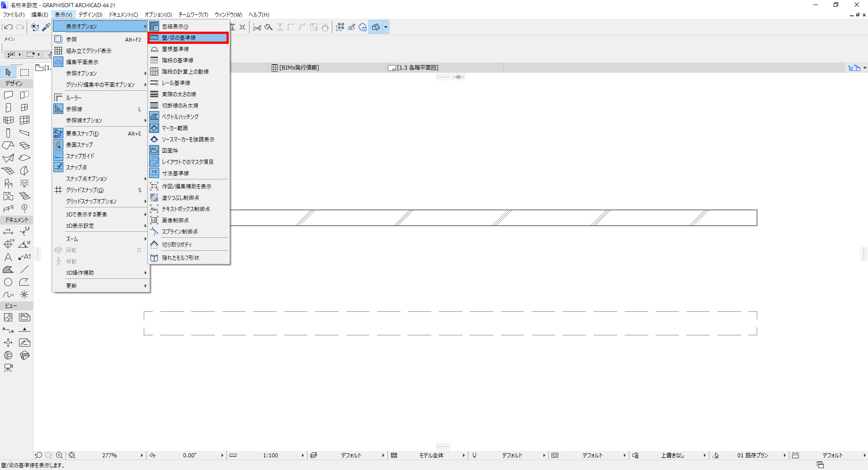Select the Marquee tool in the toolbox
868x470 pixels.
pos(24,72)
